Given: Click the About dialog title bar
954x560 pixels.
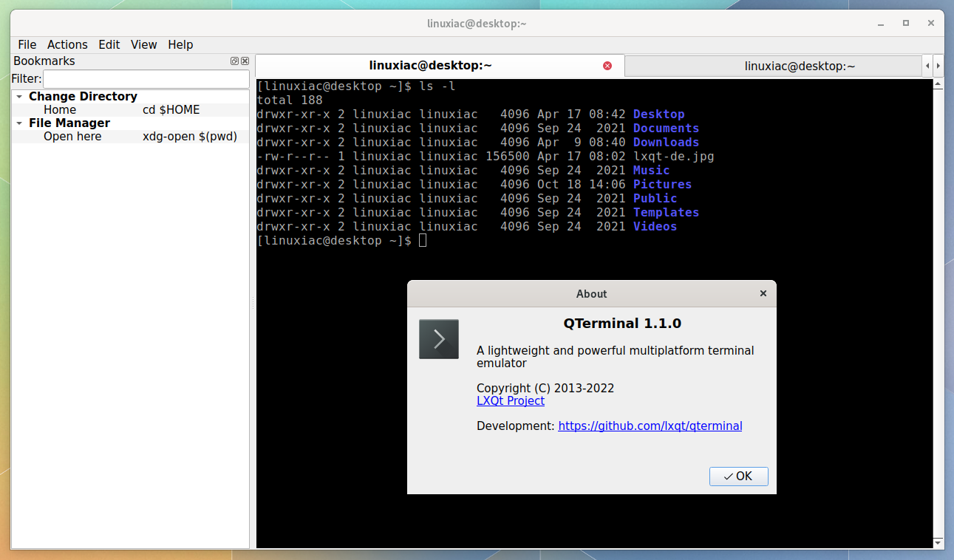Looking at the screenshot, I should click(x=591, y=293).
